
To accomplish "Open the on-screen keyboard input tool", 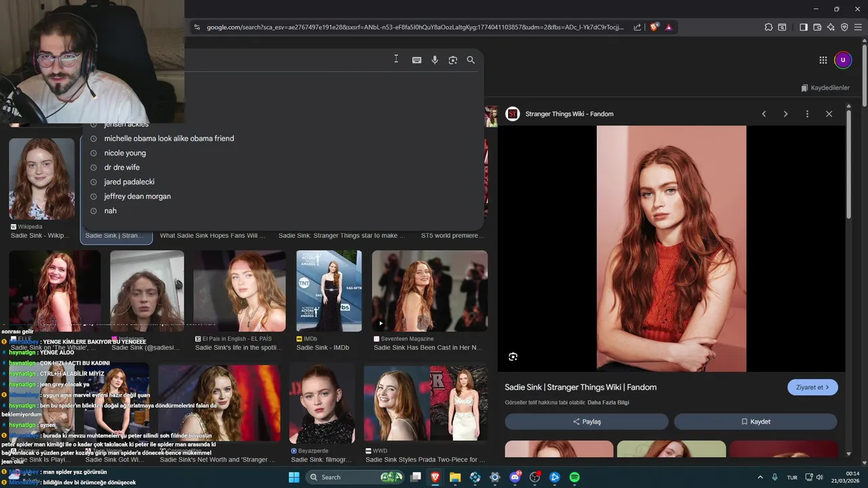I will (416, 60).
